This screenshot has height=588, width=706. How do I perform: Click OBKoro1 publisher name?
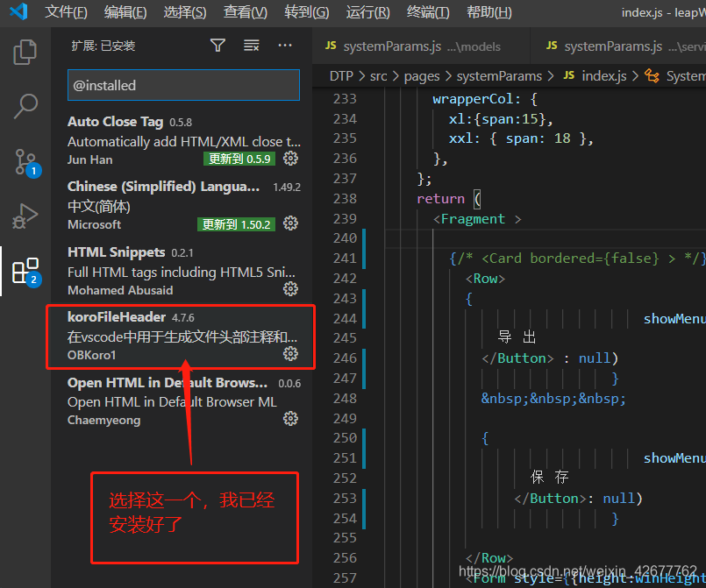(x=92, y=355)
